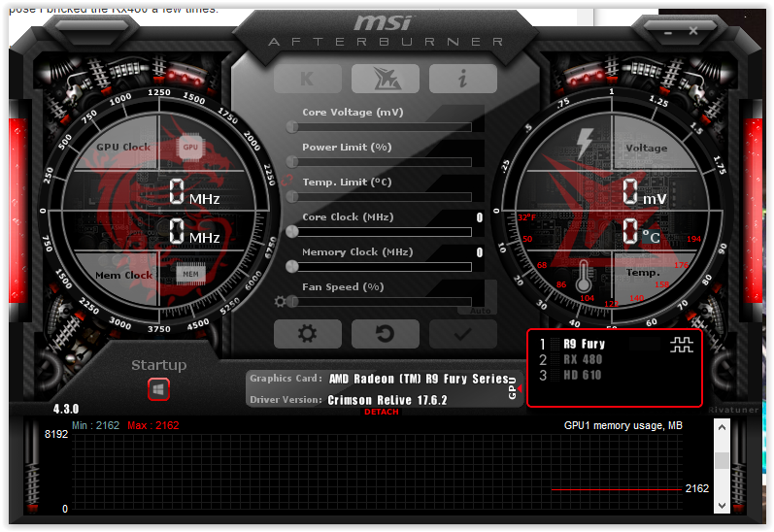Click the Max : 2162 readout
Image resolution: width=774 pixels, height=532 pixels.
point(153,425)
